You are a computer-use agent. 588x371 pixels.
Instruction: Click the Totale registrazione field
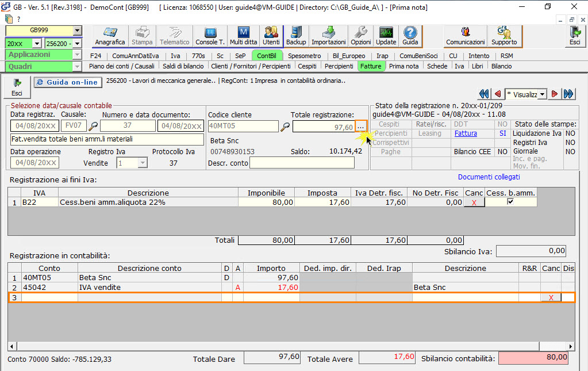324,127
